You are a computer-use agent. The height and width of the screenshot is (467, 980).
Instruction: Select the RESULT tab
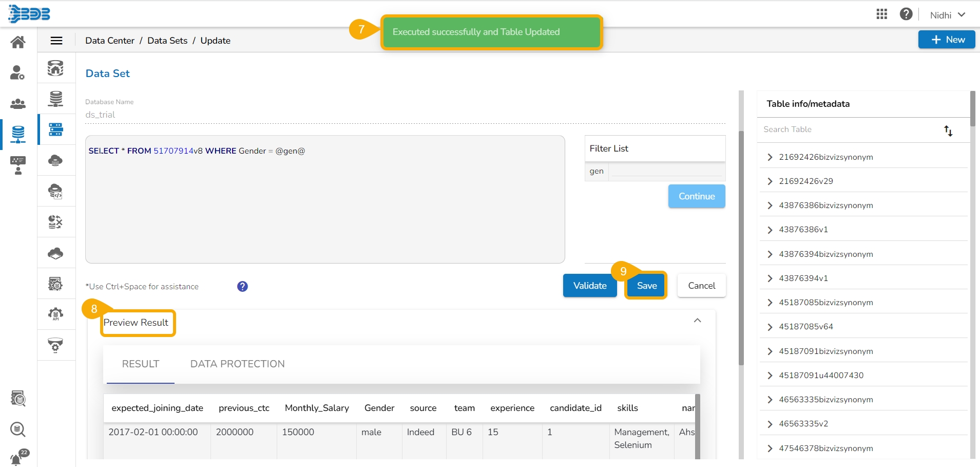click(140, 364)
